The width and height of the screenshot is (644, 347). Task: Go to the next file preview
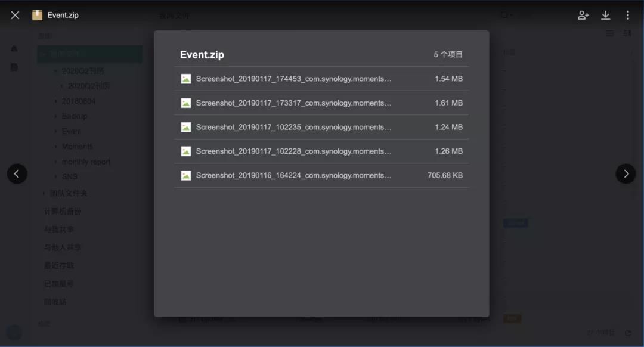pos(626,173)
